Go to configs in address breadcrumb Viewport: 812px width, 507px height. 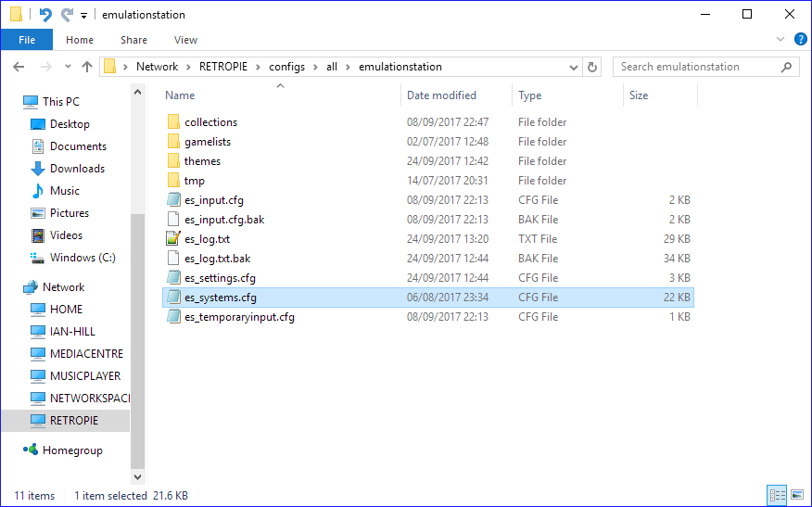pyautogui.click(x=286, y=67)
